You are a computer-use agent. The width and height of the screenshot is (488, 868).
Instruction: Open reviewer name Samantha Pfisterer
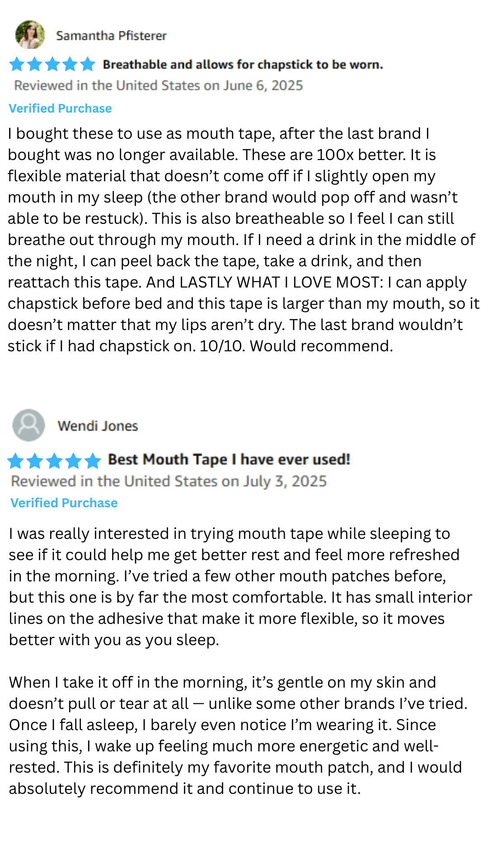[111, 36]
